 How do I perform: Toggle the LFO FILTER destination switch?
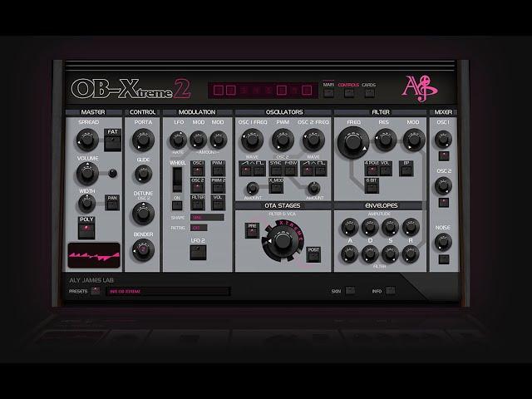[x=198, y=203]
